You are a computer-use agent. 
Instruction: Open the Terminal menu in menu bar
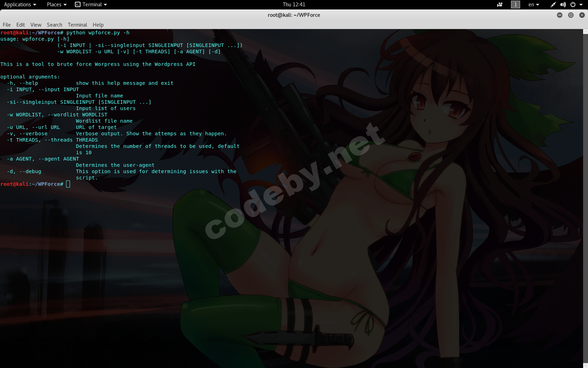(77, 25)
